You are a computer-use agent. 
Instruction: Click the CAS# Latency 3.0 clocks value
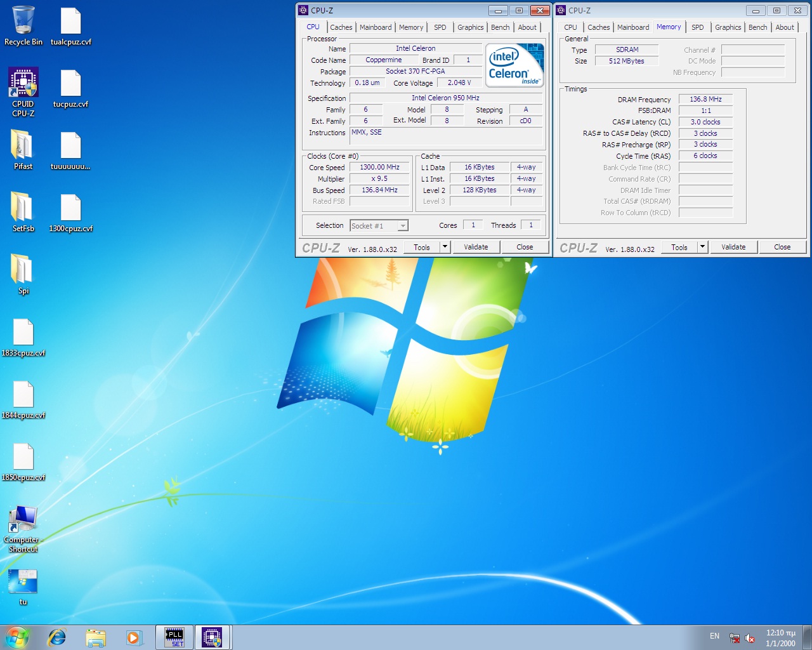[705, 122]
